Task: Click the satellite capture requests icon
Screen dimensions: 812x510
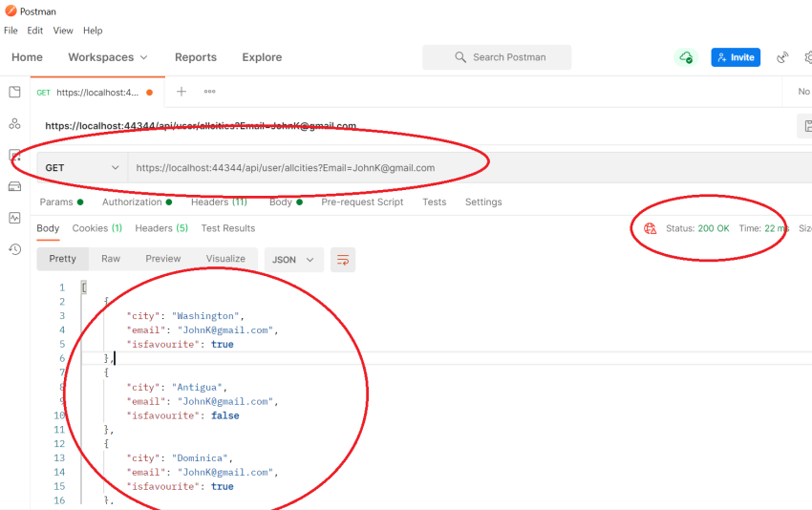Action: 782,57
